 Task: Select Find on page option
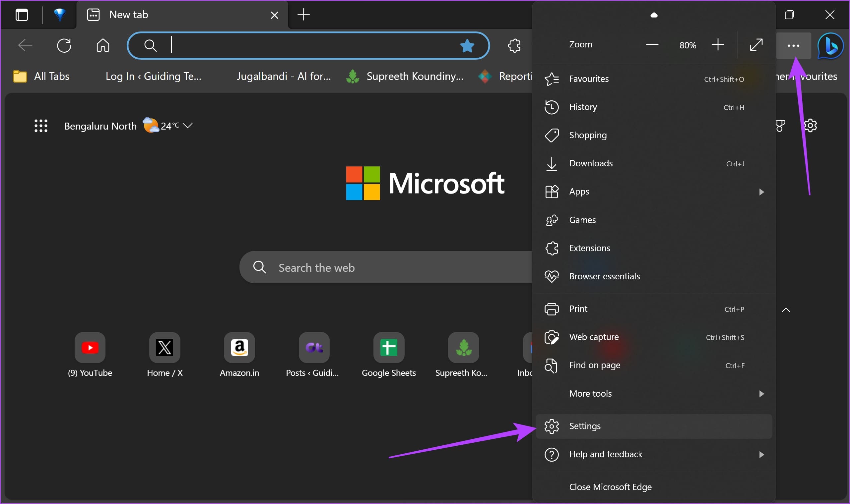coord(594,365)
